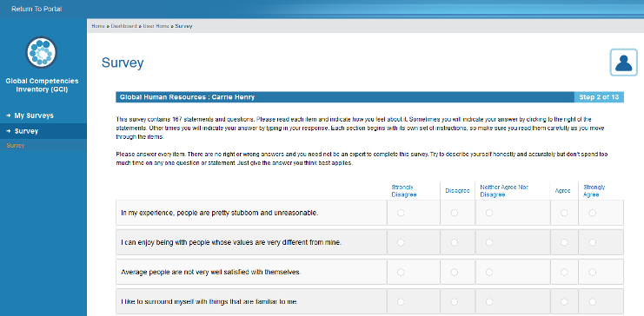The image size is (644, 316).
Task: Click the Disagree column header
Action: pos(457,191)
